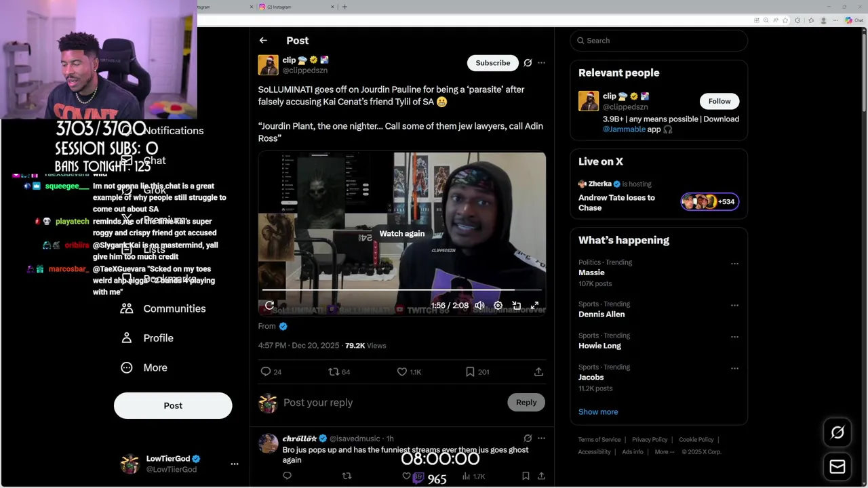
Task: Click the large white Post button
Action: pos(173,405)
